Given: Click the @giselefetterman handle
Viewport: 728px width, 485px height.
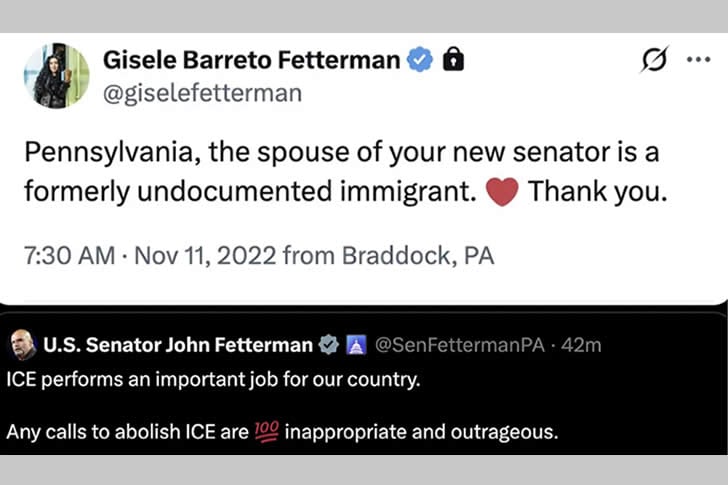Looking at the screenshot, I should (x=200, y=93).
